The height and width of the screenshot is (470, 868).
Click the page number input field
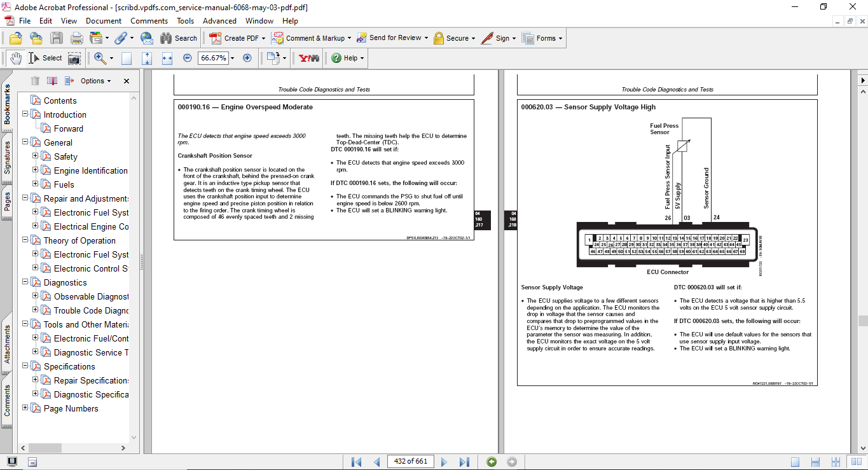pos(410,462)
